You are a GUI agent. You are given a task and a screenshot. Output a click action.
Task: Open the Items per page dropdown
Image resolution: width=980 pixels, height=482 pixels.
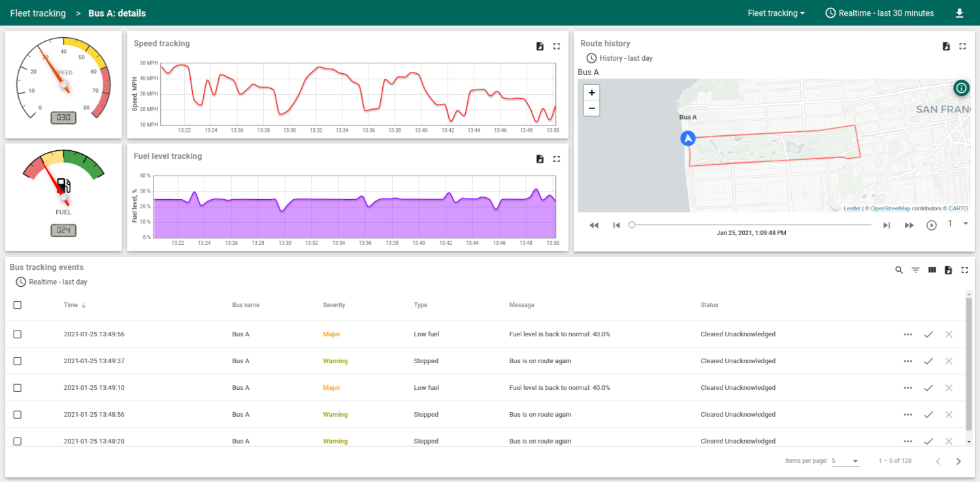tap(845, 460)
